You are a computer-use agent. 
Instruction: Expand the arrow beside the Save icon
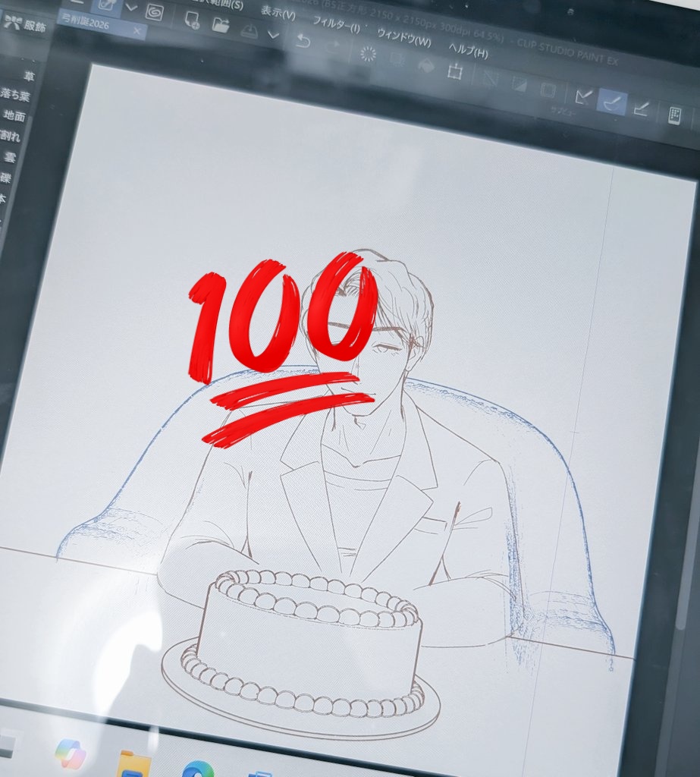click(274, 35)
